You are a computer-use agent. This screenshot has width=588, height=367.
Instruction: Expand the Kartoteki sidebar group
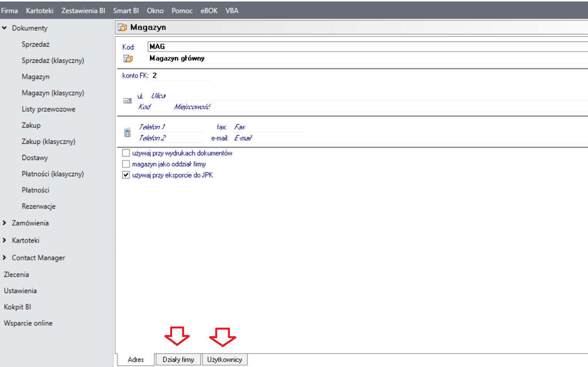click(x=5, y=241)
